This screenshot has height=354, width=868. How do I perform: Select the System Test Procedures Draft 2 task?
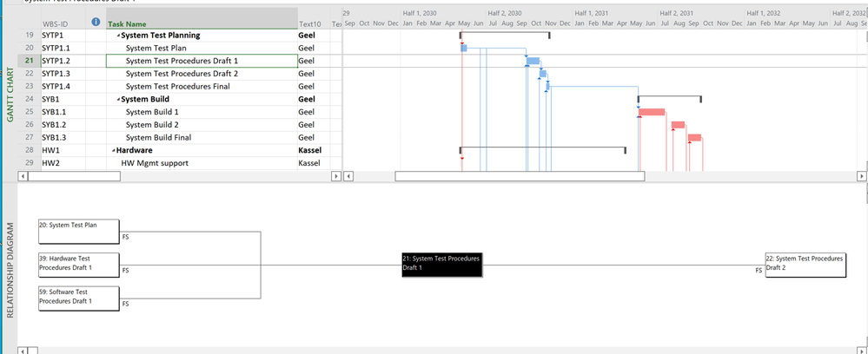tap(182, 74)
